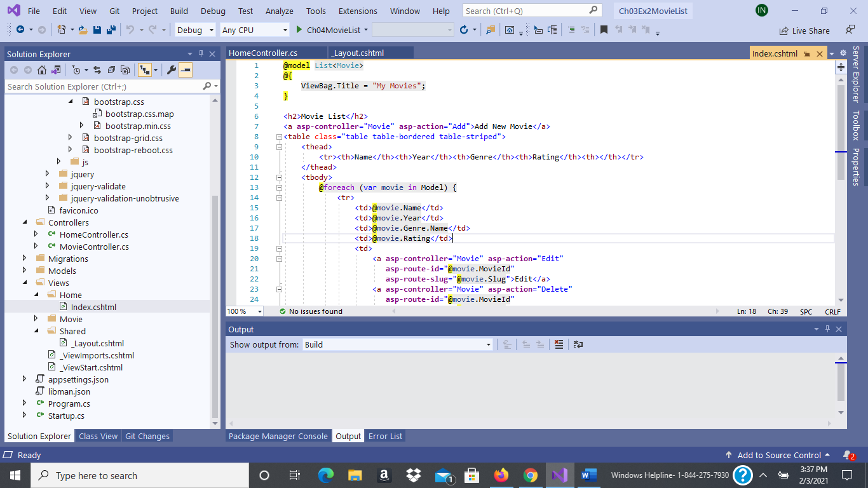Click Collapse All in Solution Explorer toolbar
868x488 pixels.
(111, 70)
